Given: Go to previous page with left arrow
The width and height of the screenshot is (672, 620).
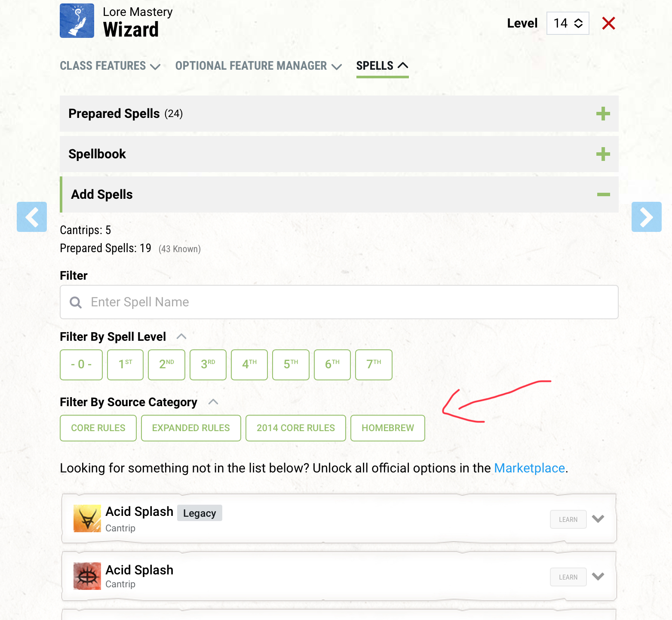Looking at the screenshot, I should (32, 217).
